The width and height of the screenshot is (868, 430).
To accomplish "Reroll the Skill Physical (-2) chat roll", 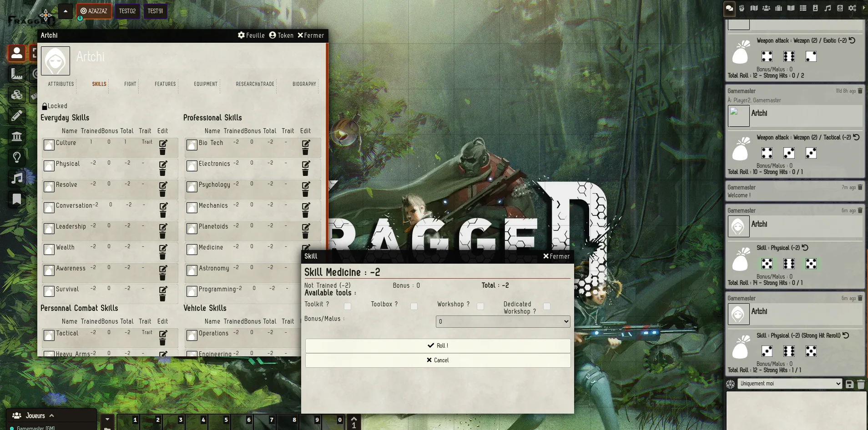I will click(805, 248).
